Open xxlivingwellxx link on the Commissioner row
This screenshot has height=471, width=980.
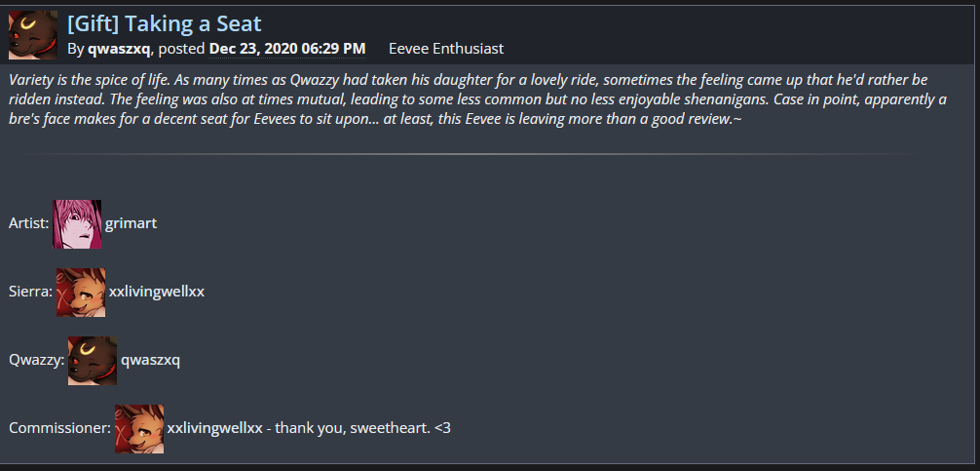[215, 428]
